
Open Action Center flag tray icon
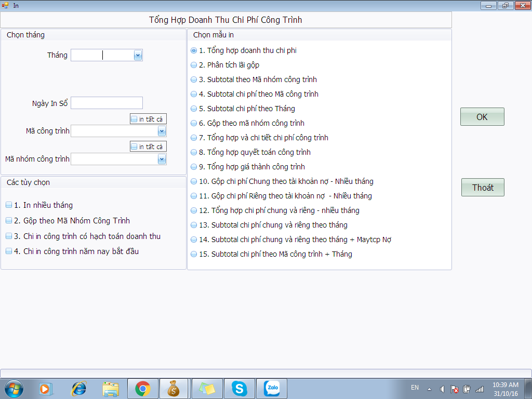(x=454, y=389)
